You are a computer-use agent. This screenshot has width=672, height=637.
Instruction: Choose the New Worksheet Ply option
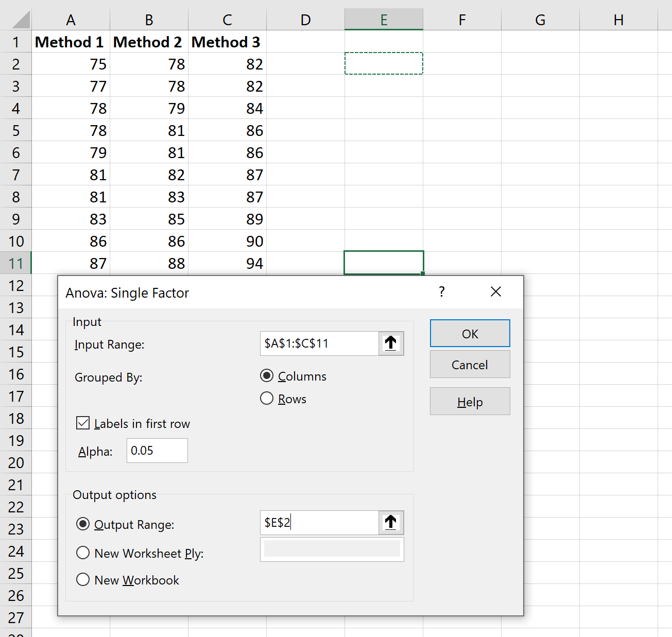[83, 553]
